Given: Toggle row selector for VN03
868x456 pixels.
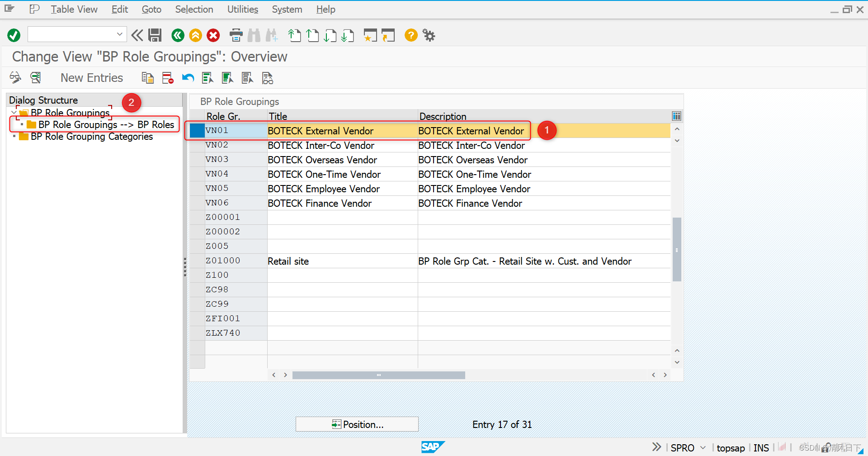Looking at the screenshot, I should click(x=197, y=159).
